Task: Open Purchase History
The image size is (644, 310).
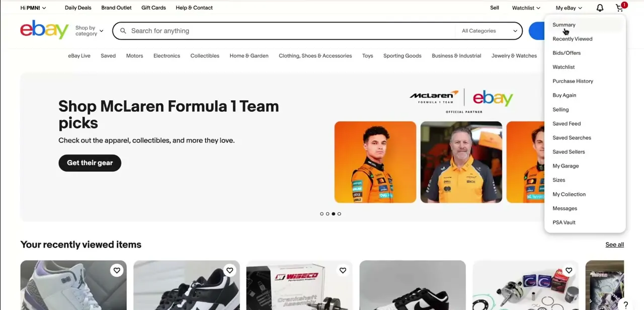Action: pyautogui.click(x=573, y=81)
